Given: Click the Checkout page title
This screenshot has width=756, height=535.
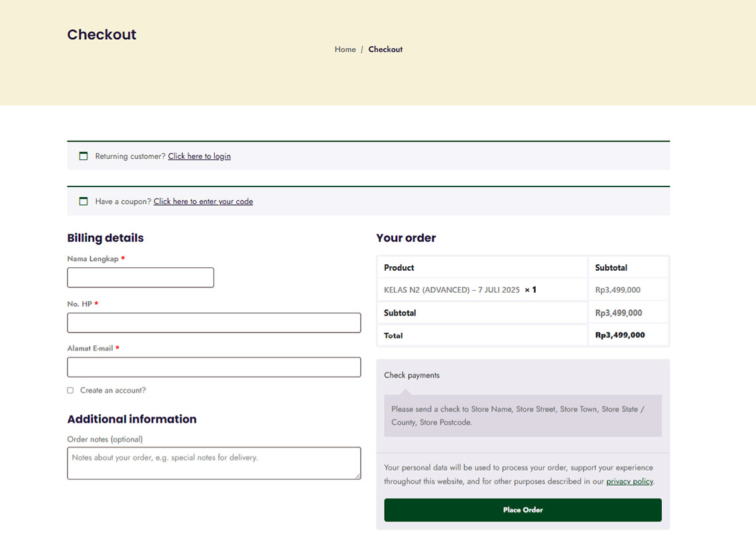Looking at the screenshot, I should pyautogui.click(x=101, y=35).
